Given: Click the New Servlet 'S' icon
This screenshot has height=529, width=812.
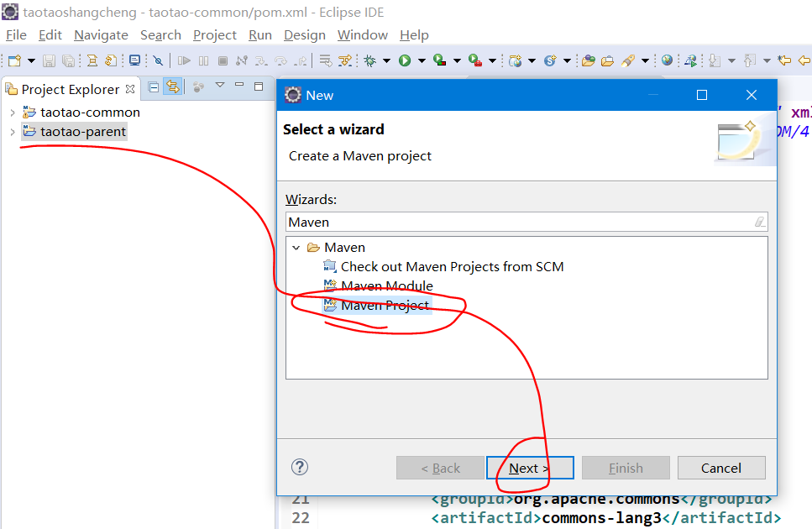Looking at the screenshot, I should [x=550, y=60].
